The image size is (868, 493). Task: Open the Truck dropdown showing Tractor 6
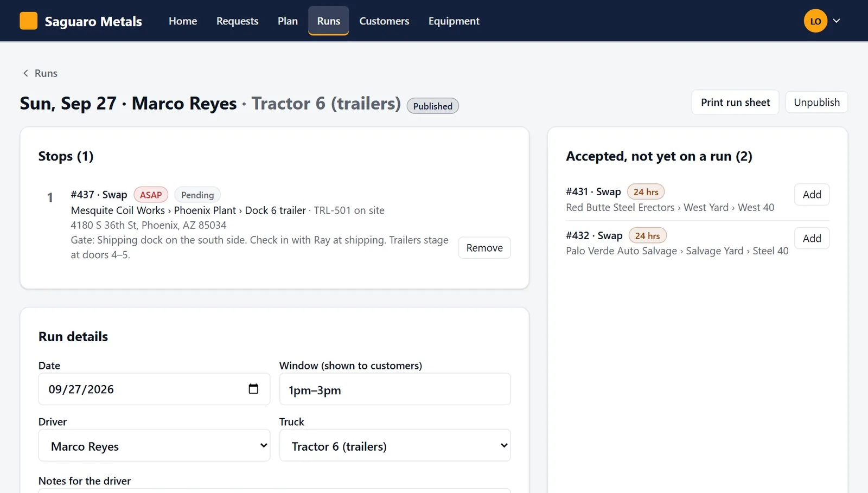395,446
